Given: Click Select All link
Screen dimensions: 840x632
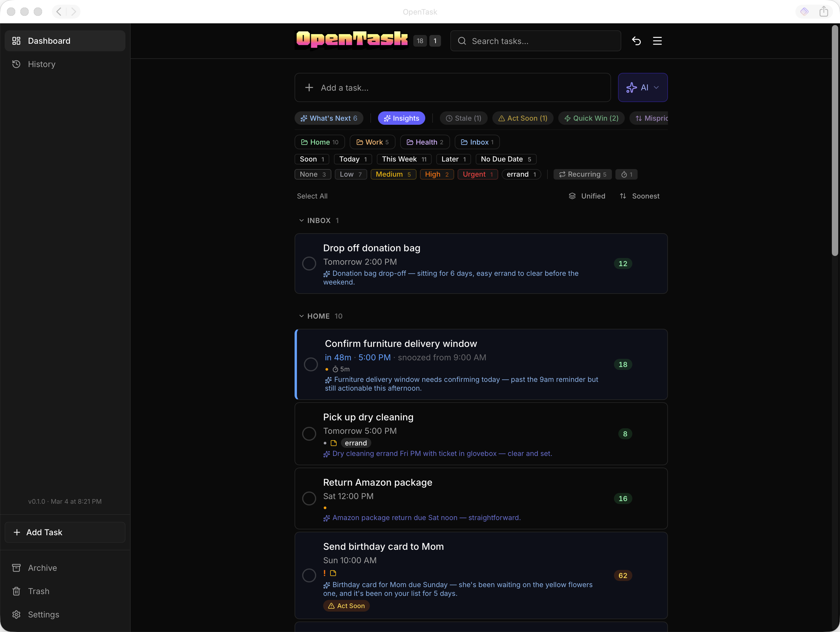Looking at the screenshot, I should pos(312,196).
